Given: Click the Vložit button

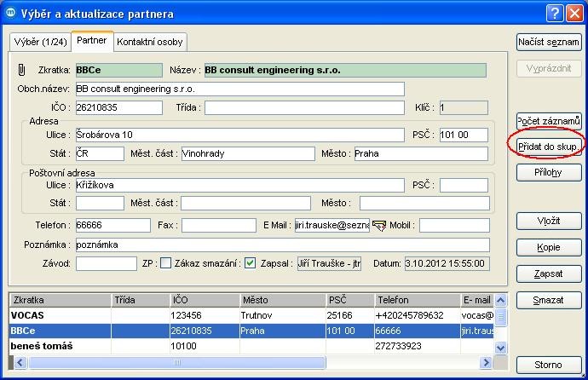Looking at the screenshot, I should (549, 222).
